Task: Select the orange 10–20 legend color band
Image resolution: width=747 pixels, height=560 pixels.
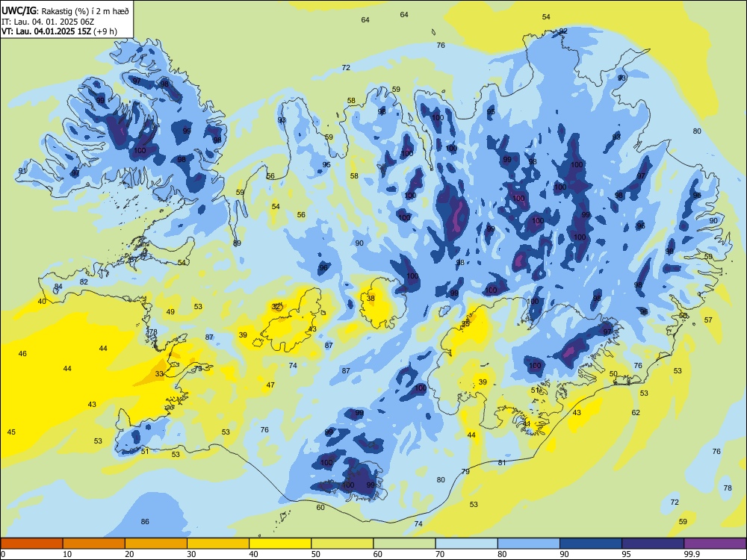Action: tap(94, 544)
